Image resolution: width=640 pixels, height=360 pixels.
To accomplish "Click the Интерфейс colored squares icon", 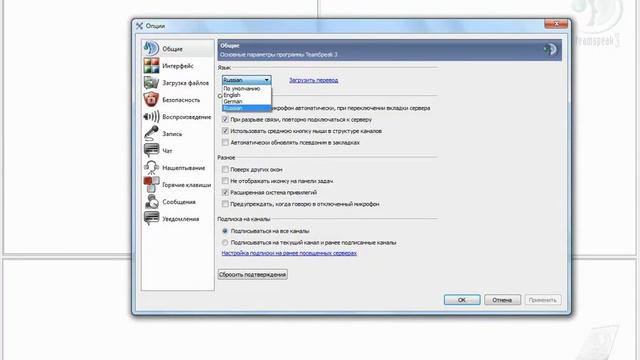I will pos(151,65).
